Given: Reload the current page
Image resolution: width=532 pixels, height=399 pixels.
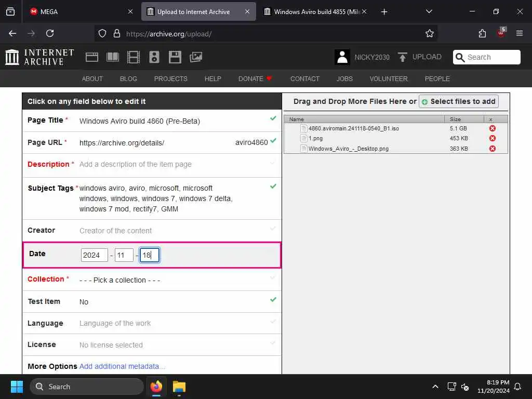Looking at the screenshot, I should tap(50, 33).
